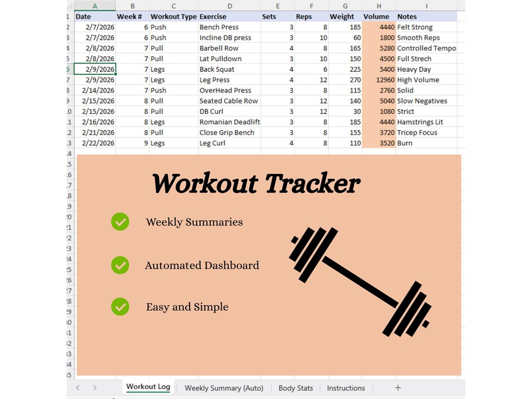Select the Incline DB press cell
Viewport: 532px width, 399px height.
click(x=230, y=37)
